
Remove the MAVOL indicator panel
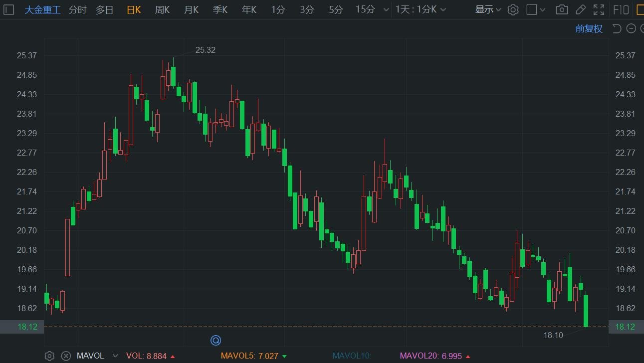click(66, 356)
